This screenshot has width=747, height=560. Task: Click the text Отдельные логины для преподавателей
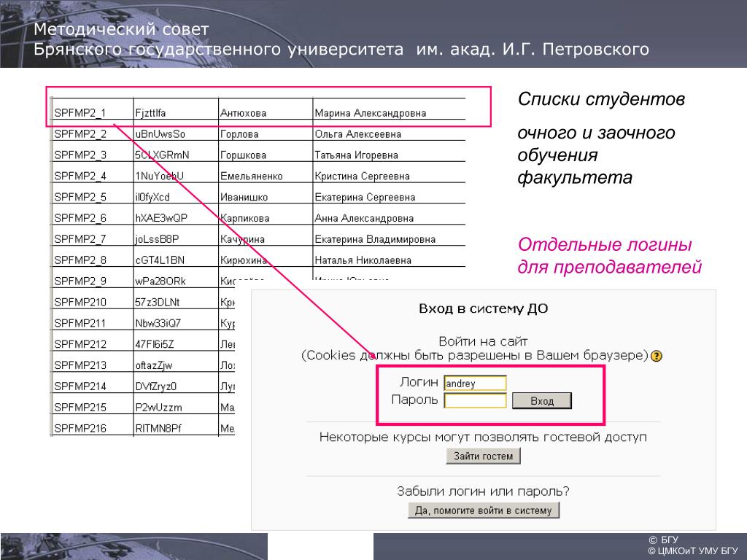(609, 256)
